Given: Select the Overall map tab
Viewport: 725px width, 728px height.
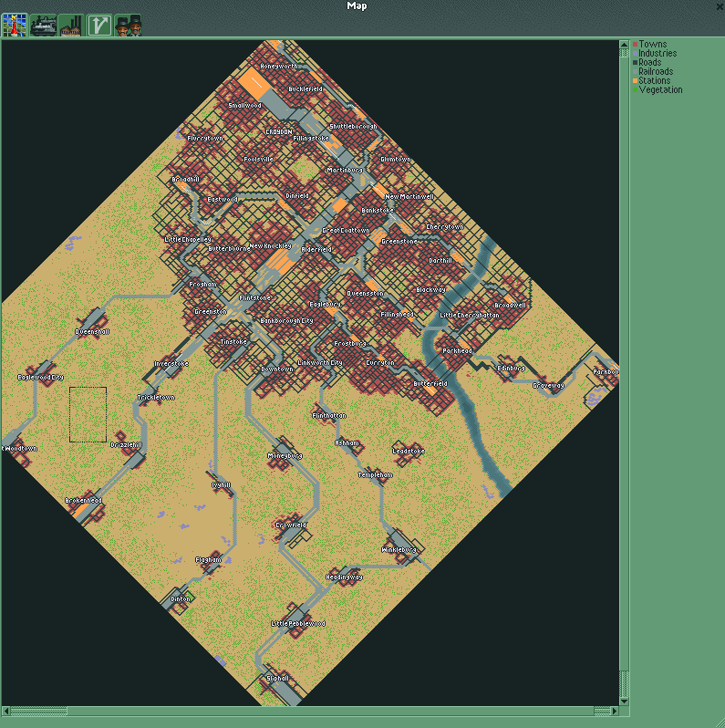Looking at the screenshot, I should [15, 25].
